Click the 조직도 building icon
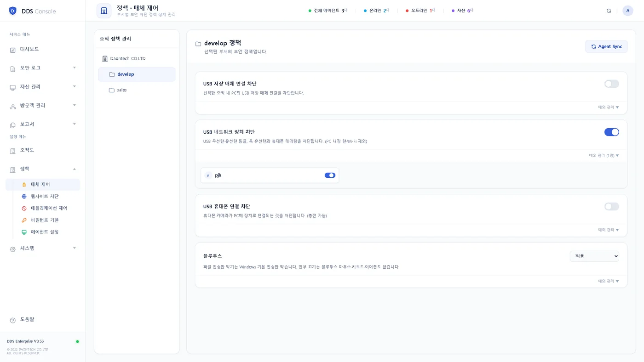Viewport: 644px width, 362px height. [13, 151]
